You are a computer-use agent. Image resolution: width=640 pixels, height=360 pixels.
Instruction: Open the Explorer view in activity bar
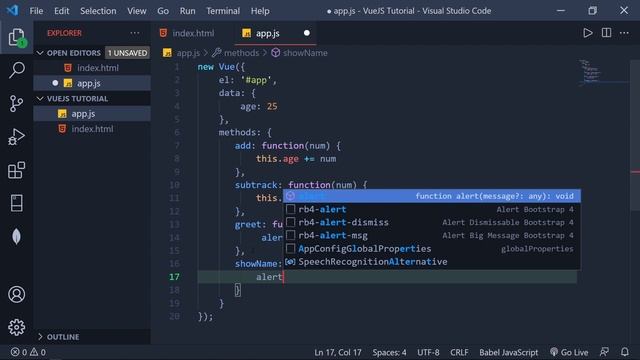pyautogui.click(x=17, y=38)
